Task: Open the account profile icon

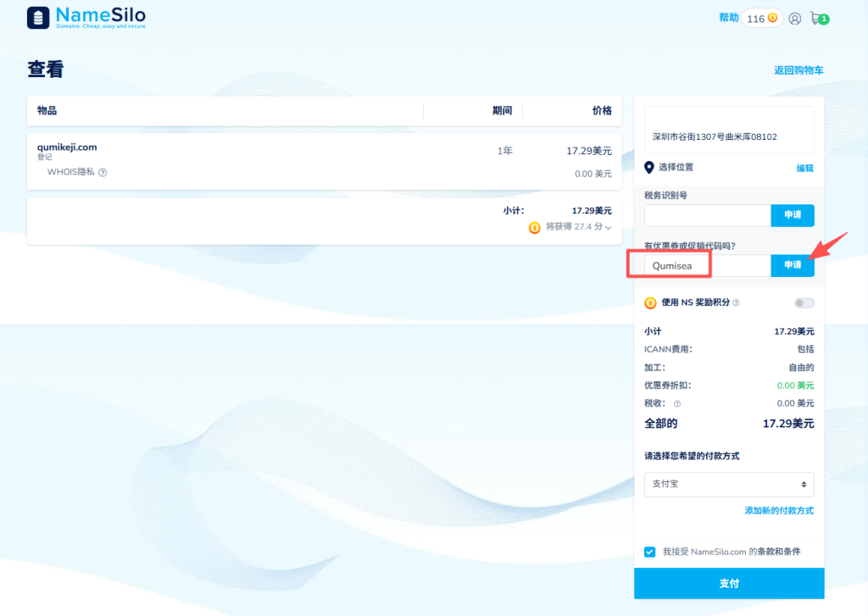Action: [x=793, y=18]
